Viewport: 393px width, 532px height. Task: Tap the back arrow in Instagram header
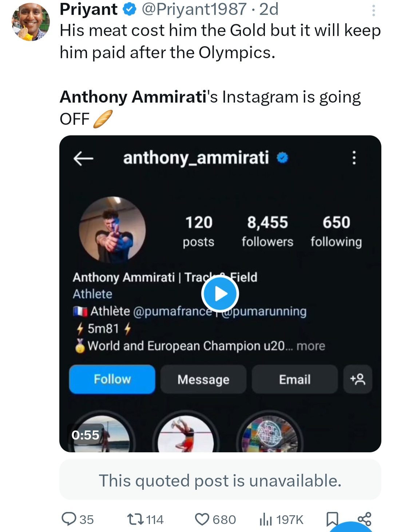pyautogui.click(x=83, y=158)
